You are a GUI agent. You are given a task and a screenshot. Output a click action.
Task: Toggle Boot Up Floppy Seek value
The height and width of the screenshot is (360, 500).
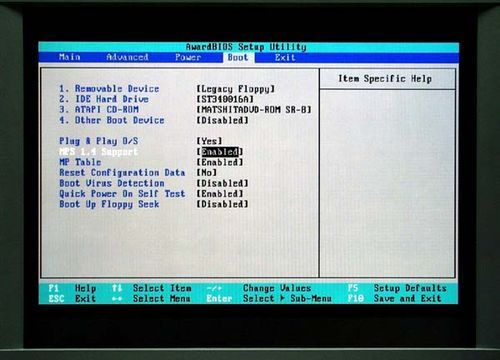pos(223,204)
